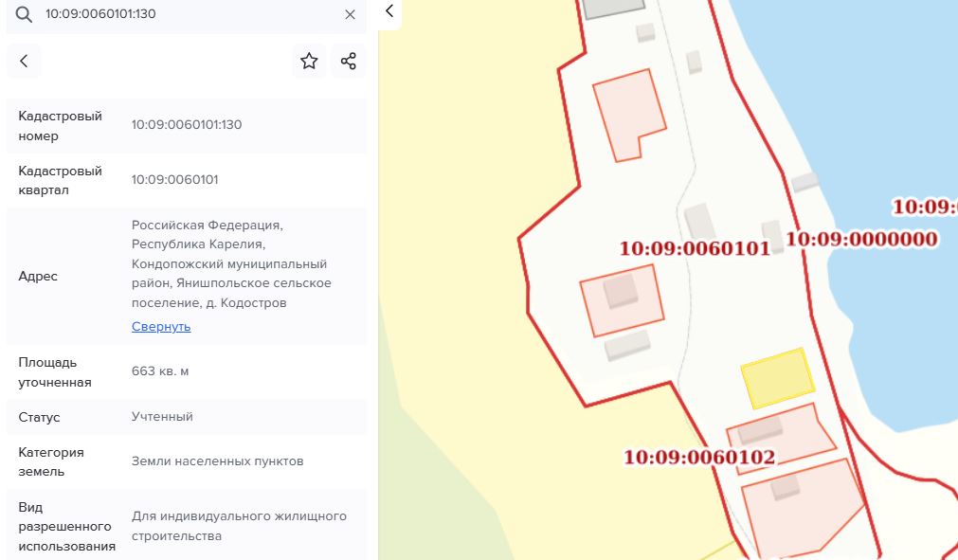958x560 pixels.
Task: Clear the search field with X
Action: pyautogui.click(x=350, y=14)
